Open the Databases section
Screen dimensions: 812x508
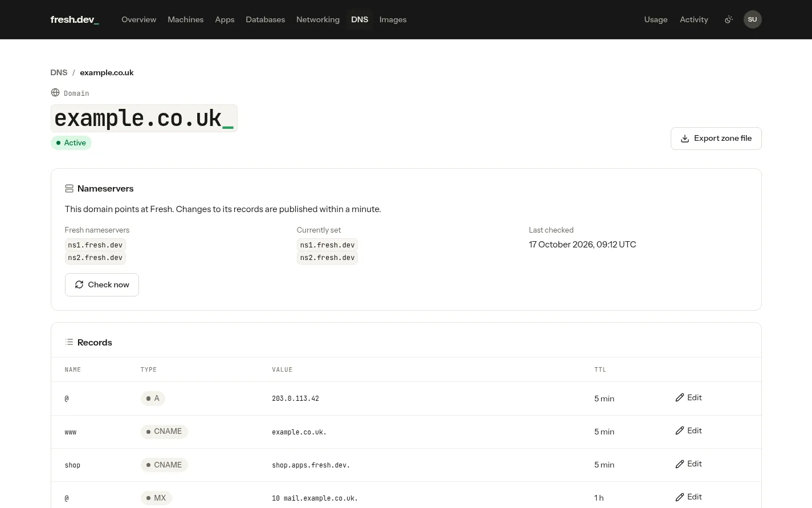[265, 19]
